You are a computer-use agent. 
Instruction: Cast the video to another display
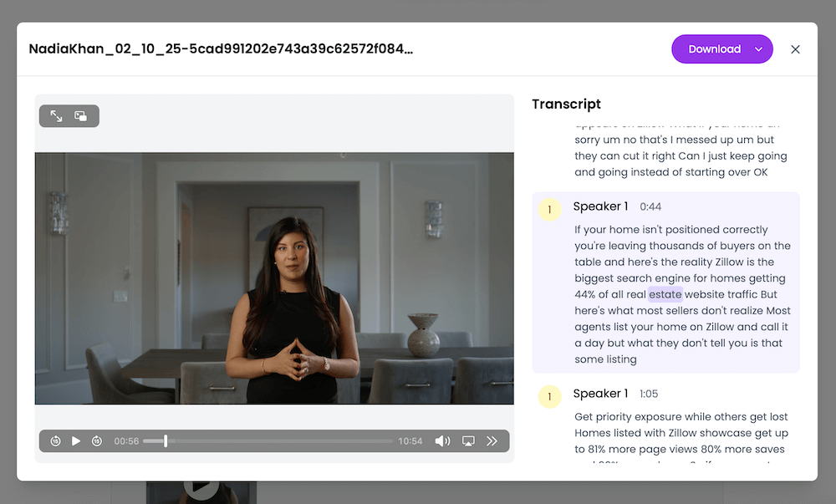(468, 440)
